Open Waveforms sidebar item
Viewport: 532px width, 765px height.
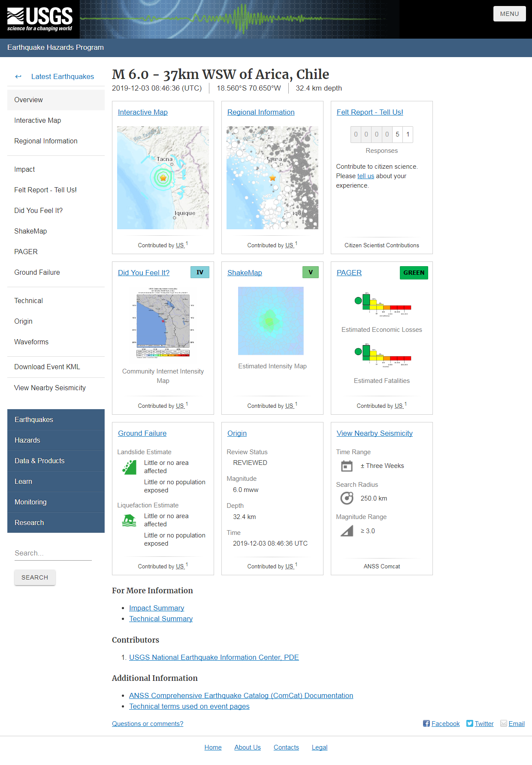56,342
